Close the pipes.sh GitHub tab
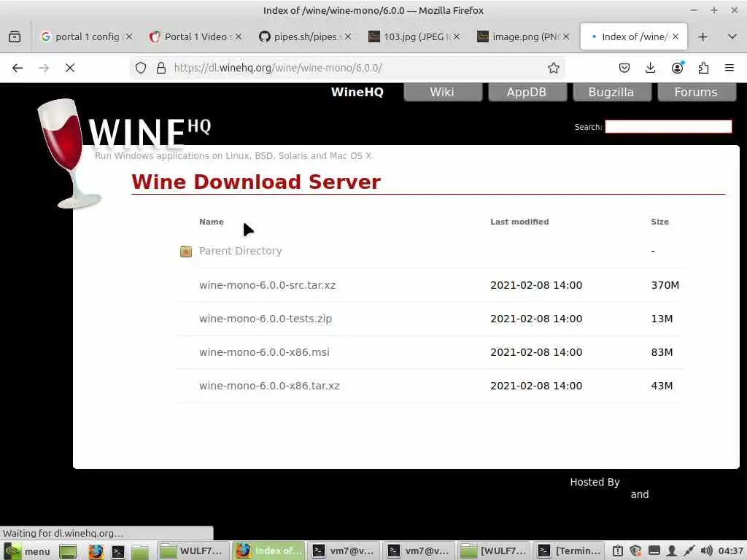 click(348, 36)
